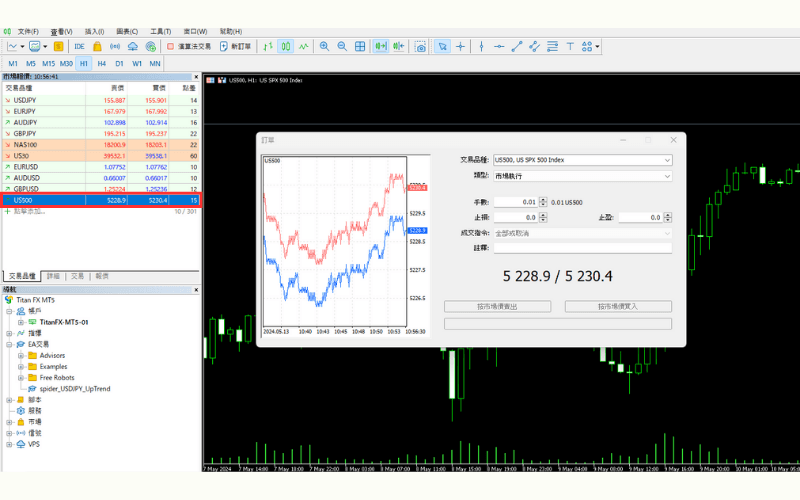
Task: Select the text label drawing tool
Action: click(570, 46)
